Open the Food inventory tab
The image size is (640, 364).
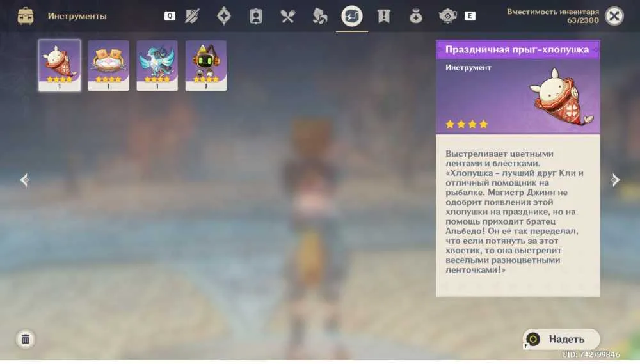288,17
